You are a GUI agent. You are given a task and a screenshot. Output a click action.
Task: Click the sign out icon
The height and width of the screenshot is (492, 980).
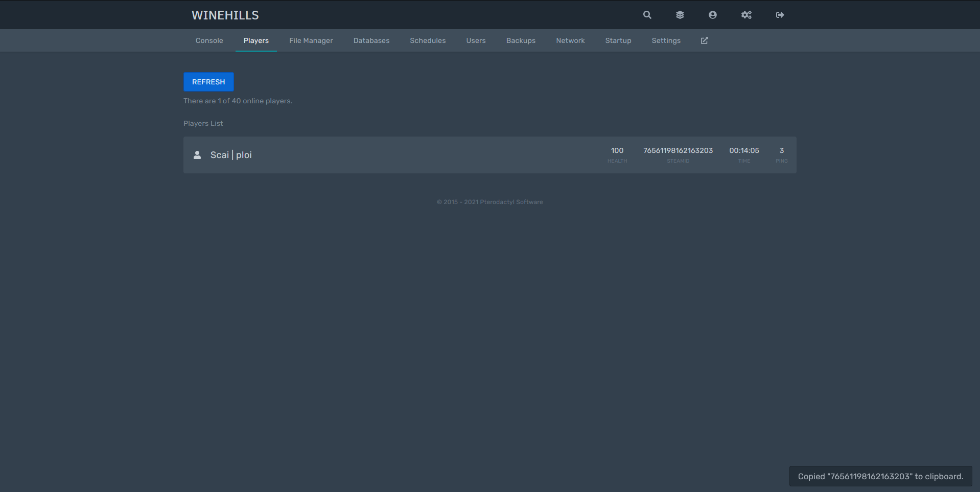point(780,15)
